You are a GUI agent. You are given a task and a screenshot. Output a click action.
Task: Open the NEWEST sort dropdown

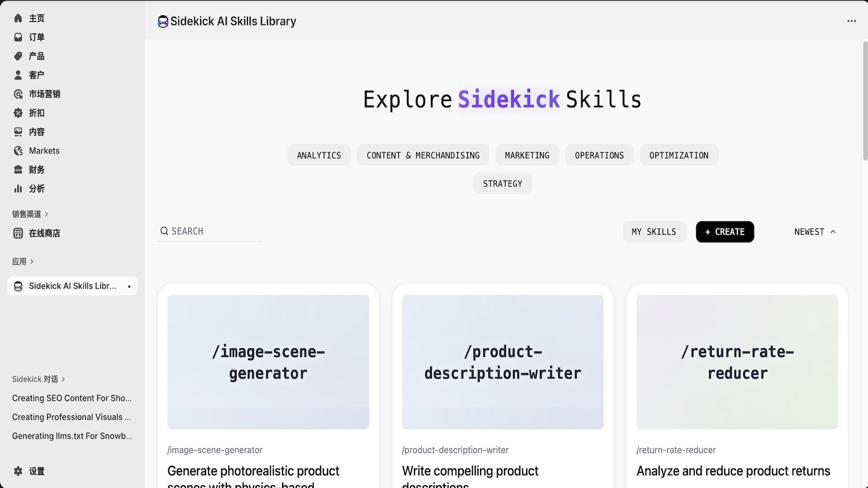(814, 232)
